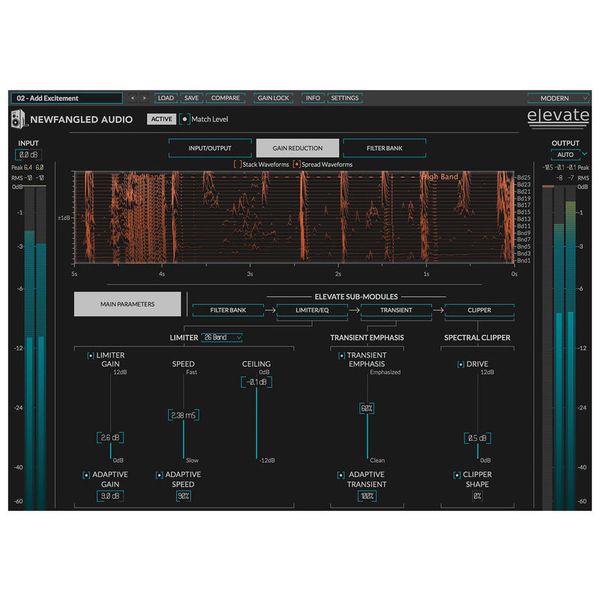
Task: Go to previous preset arrow
Action: [132, 98]
